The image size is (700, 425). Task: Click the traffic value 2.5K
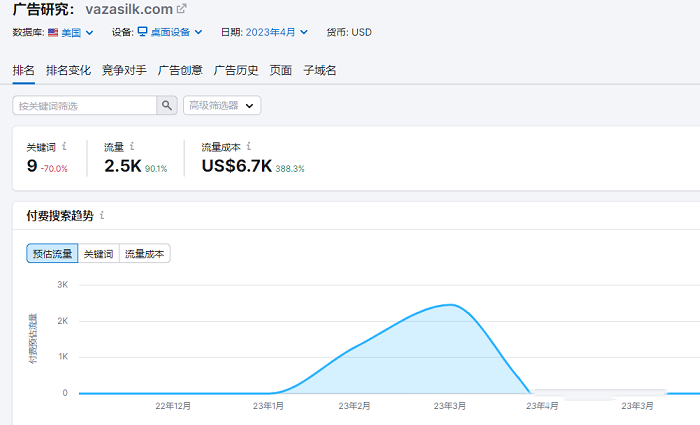pyautogui.click(x=123, y=166)
